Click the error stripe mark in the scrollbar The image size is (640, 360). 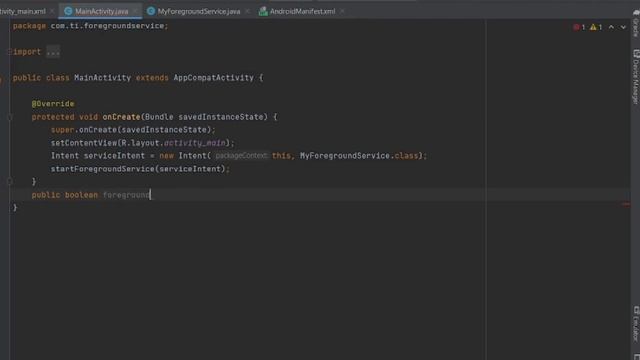(x=626, y=204)
